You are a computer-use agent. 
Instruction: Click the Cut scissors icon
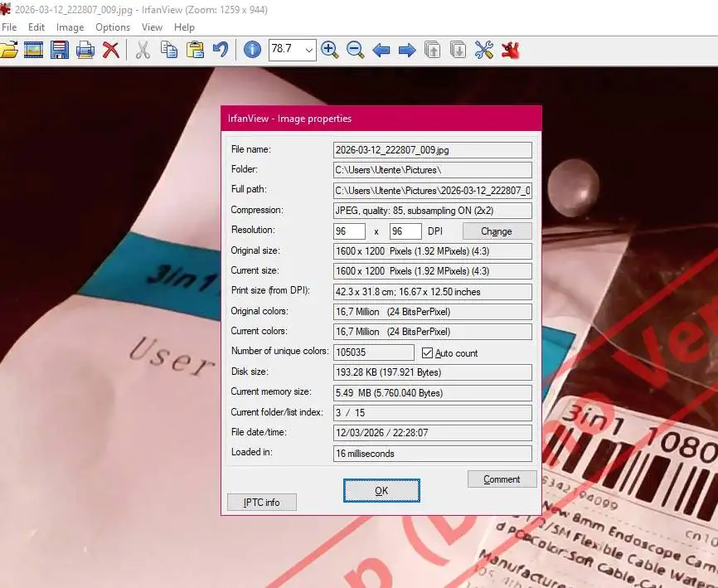(x=143, y=50)
